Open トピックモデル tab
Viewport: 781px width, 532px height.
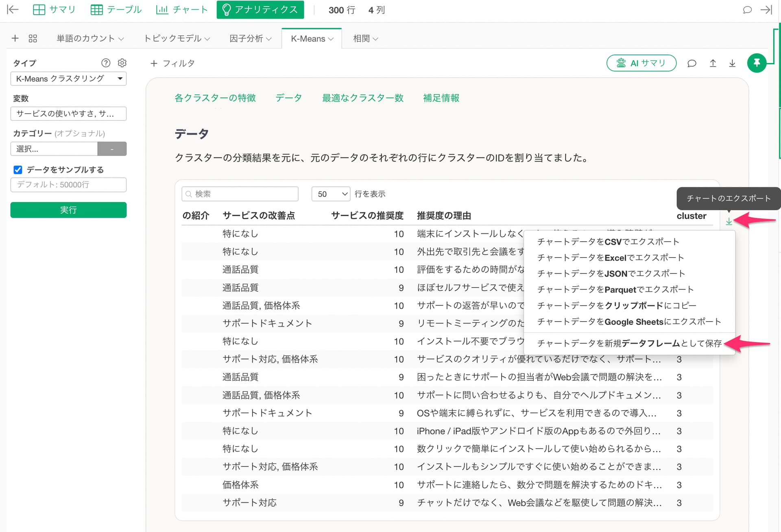coord(177,39)
